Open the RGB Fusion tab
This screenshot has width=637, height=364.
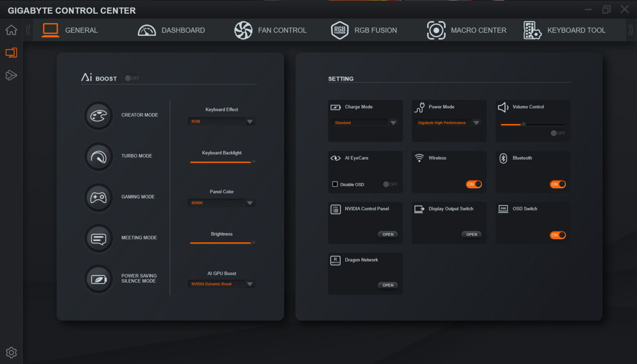(x=364, y=30)
